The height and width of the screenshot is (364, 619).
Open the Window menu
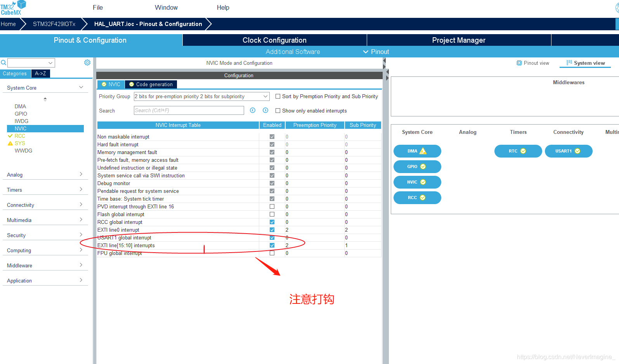click(166, 7)
